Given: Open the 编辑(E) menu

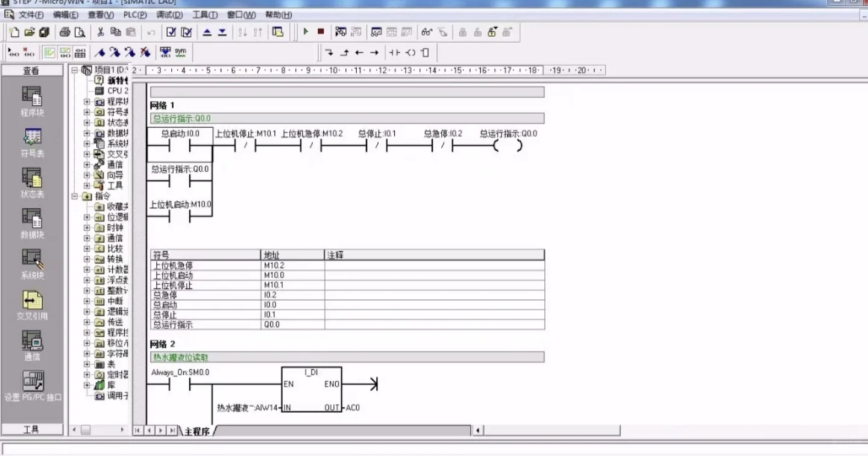Looking at the screenshot, I should (66, 14).
